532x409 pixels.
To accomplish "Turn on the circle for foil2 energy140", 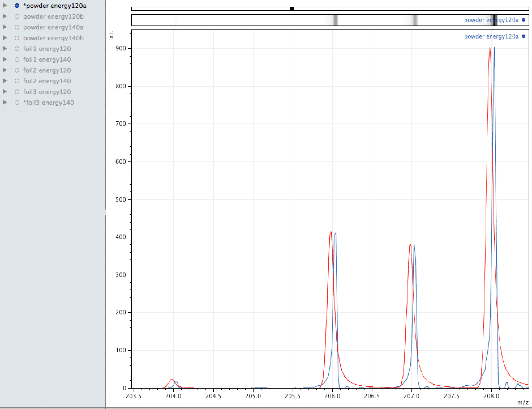I will click(17, 81).
